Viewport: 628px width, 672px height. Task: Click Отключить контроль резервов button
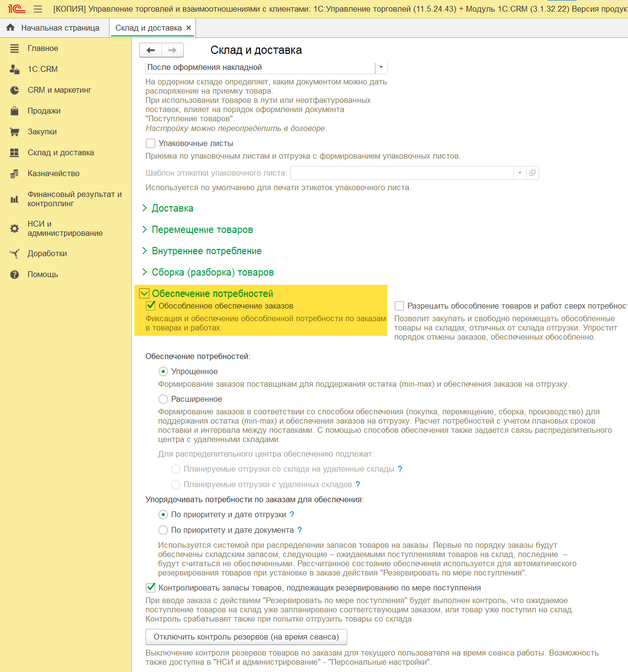coord(246,637)
